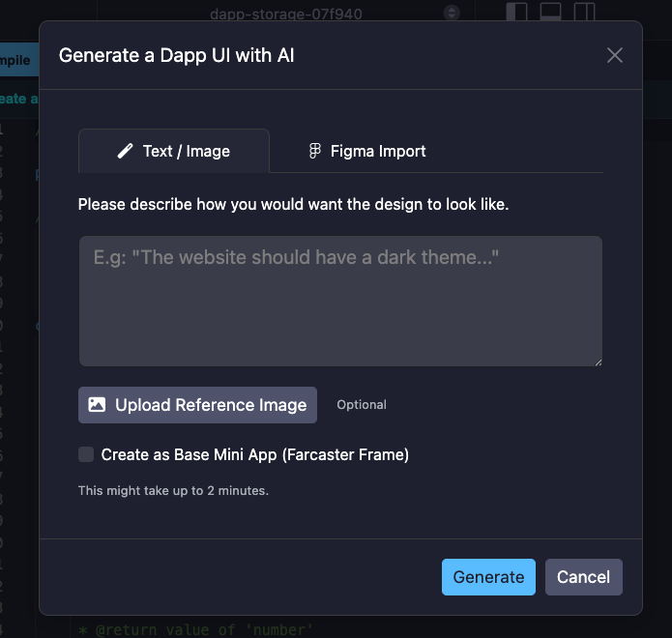Switch to the Text / Image tab
Screen dimensions: 672x638
pyautogui.click(x=174, y=151)
